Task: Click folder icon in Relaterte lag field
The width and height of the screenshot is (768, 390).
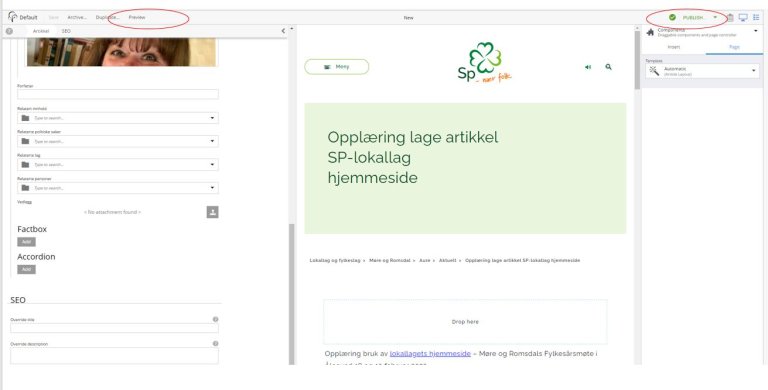Action: tap(25, 165)
